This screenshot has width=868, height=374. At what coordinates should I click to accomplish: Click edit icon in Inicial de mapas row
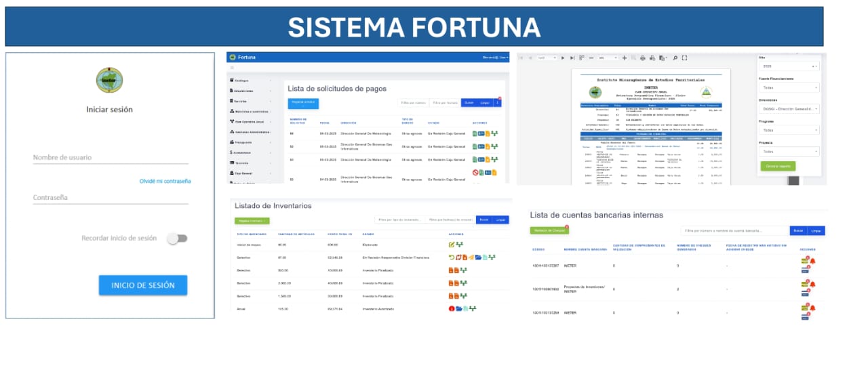(x=452, y=245)
